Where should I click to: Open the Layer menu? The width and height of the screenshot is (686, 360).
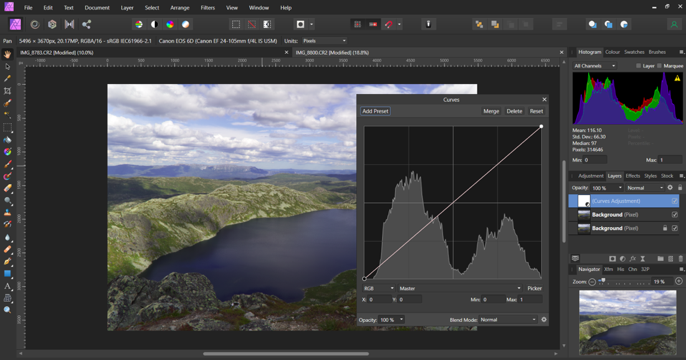tap(127, 7)
